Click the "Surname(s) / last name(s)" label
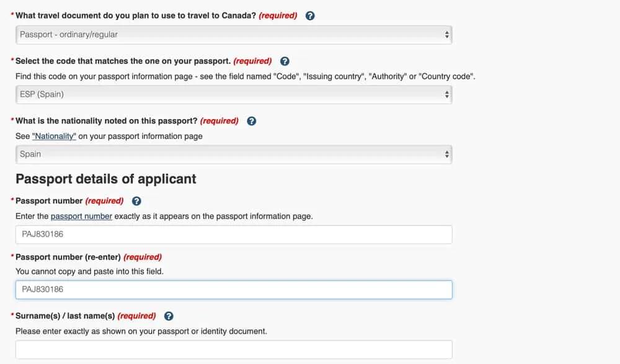The image size is (620, 364). click(x=65, y=316)
